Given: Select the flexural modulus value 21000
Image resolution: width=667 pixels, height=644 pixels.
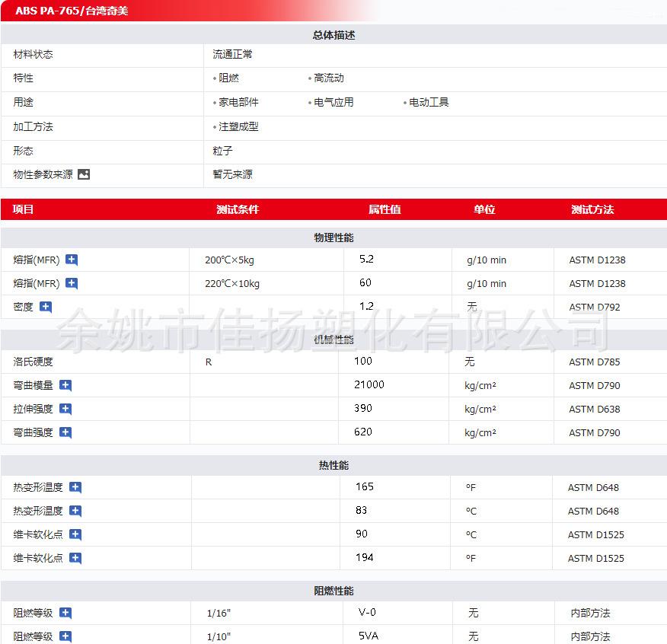Looking at the screenshot, I should click(369, 385).
